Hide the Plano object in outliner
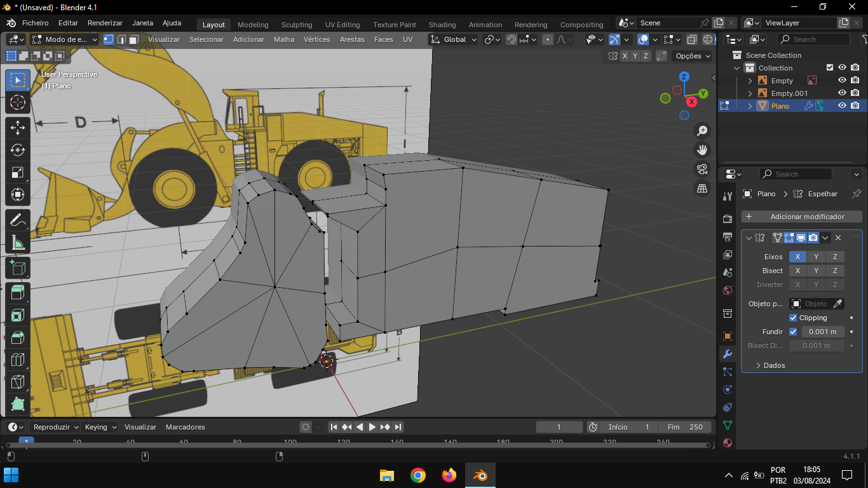The image size is (868, 488). tap(842, 106)
